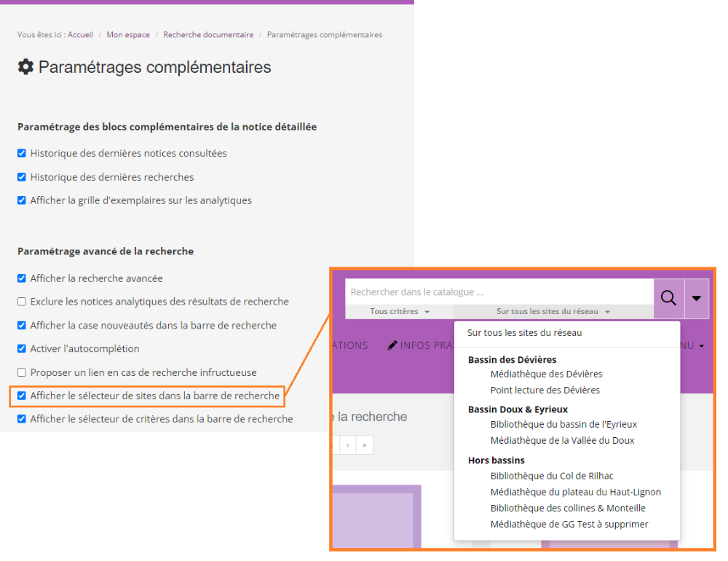Pick Médiathèque de la Vallée du Doux
Image resolution: width=728 pixels, height=561 pixels.
pos(562,440)
